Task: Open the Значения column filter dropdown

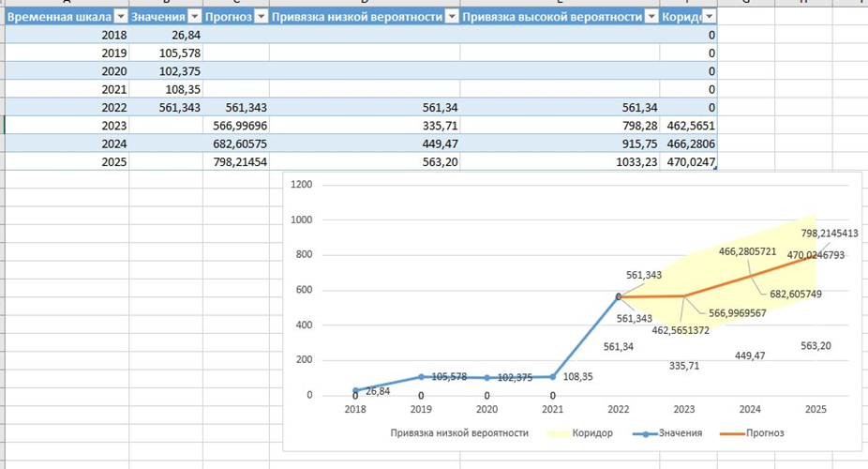Action: click(194, 18)
